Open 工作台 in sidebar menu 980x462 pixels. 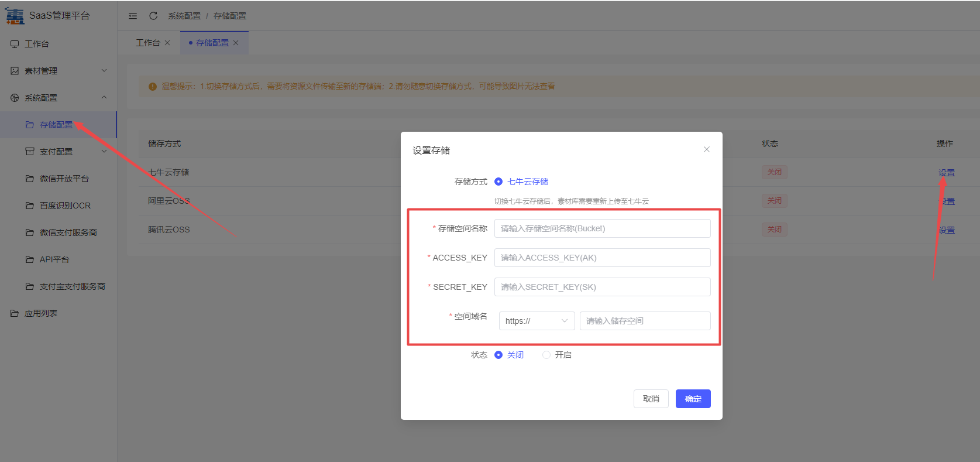[x=59, y=44]
